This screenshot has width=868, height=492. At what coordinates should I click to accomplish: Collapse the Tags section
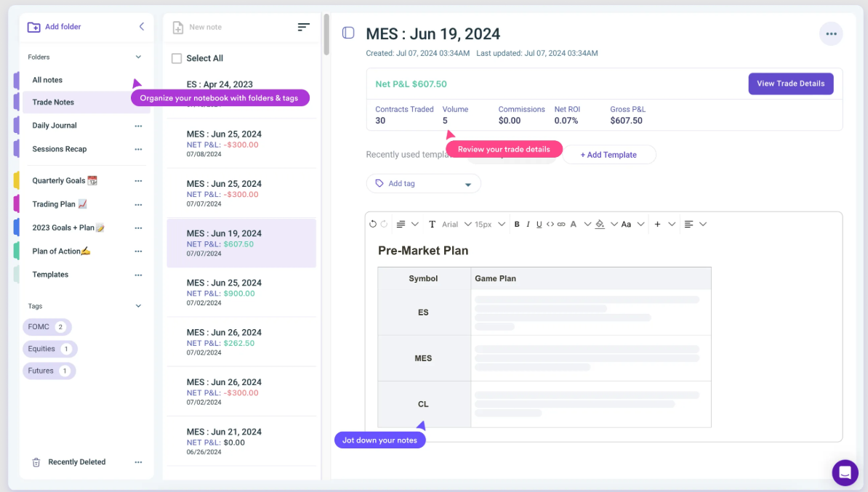coord(138,306)
